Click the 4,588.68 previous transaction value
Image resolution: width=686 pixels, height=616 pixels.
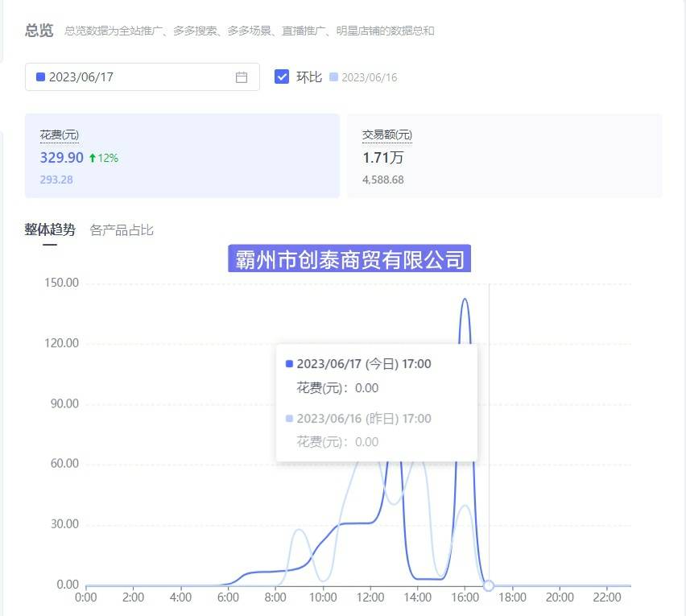point(383,180)
